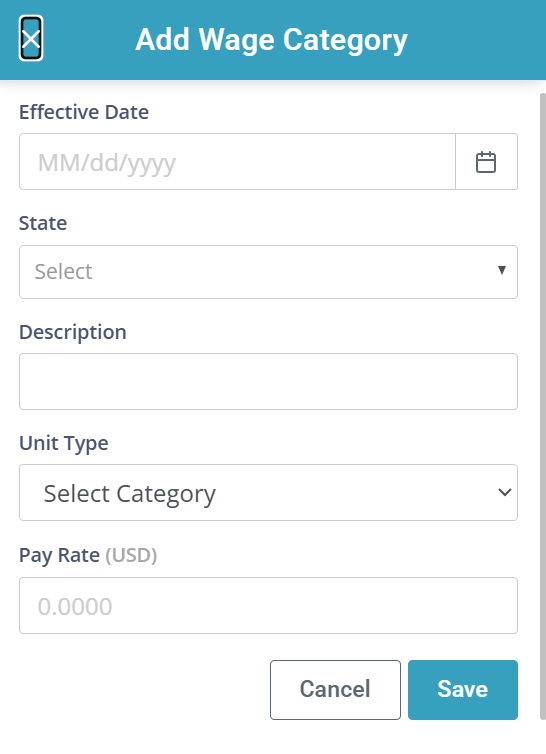The height and width of the screenshot is (754, 546).
Task: Click the Unit Type chevron arrow
Action: (505, 492)
